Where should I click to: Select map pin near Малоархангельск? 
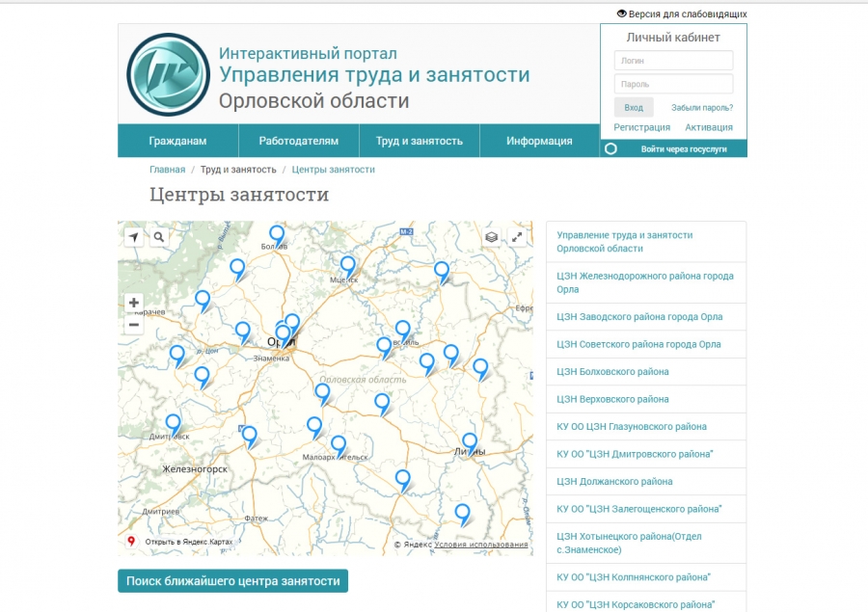[x=339, y=446]
